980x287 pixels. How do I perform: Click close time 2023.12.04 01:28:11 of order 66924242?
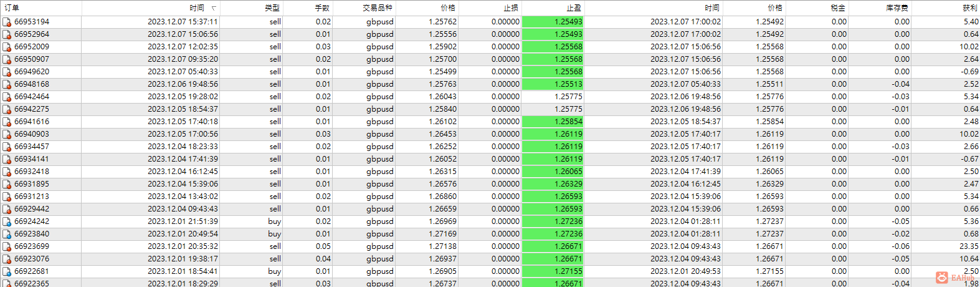[x=685, y=221]
